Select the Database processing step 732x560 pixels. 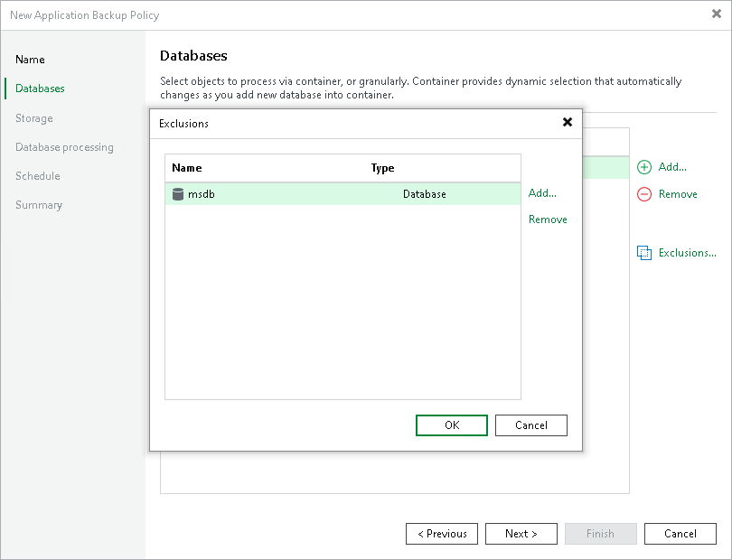click(x=64, y=147)
